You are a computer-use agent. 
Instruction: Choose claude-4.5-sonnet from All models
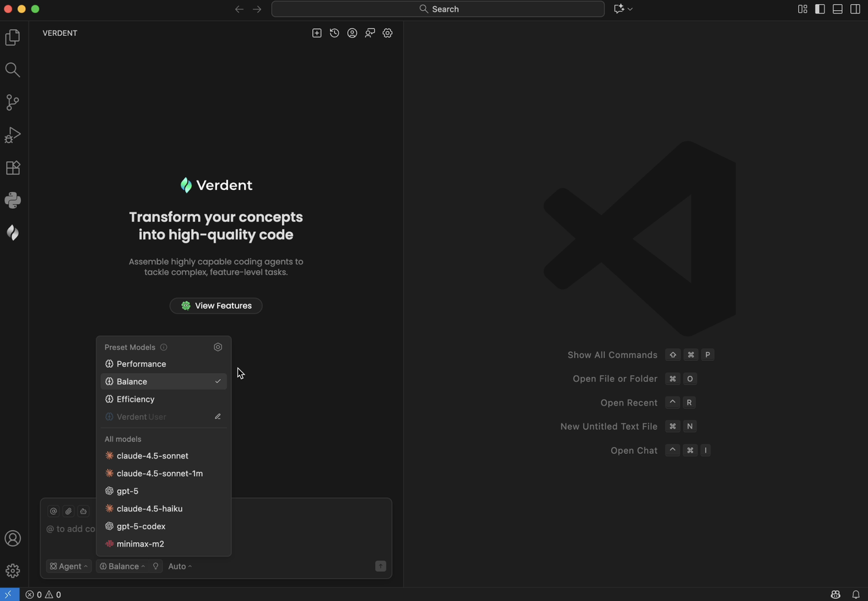152,456
